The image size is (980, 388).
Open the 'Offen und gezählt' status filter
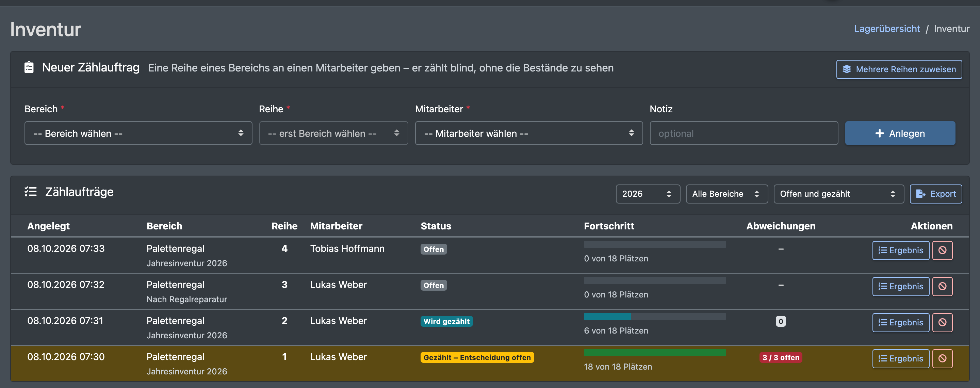pyautogui.click(x=838, y=194)
